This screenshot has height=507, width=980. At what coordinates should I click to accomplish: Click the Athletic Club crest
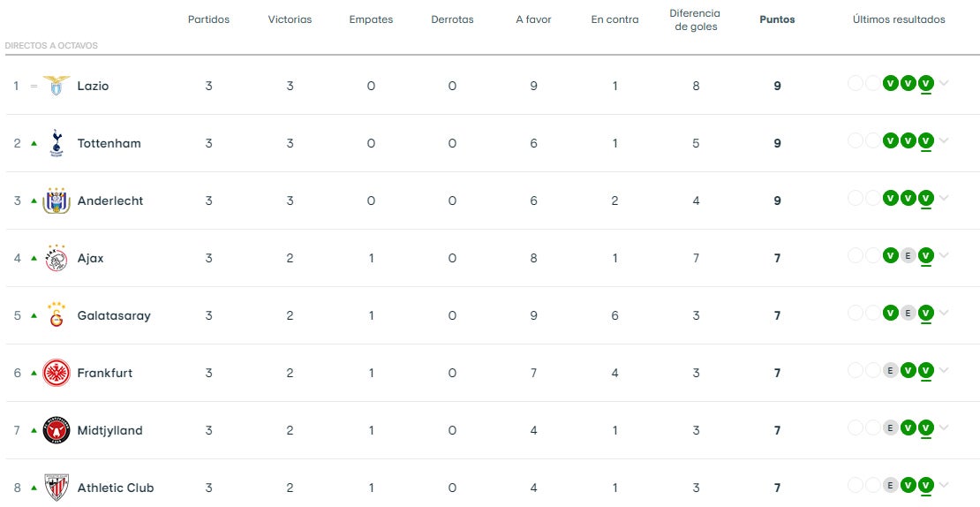point(57,488)
